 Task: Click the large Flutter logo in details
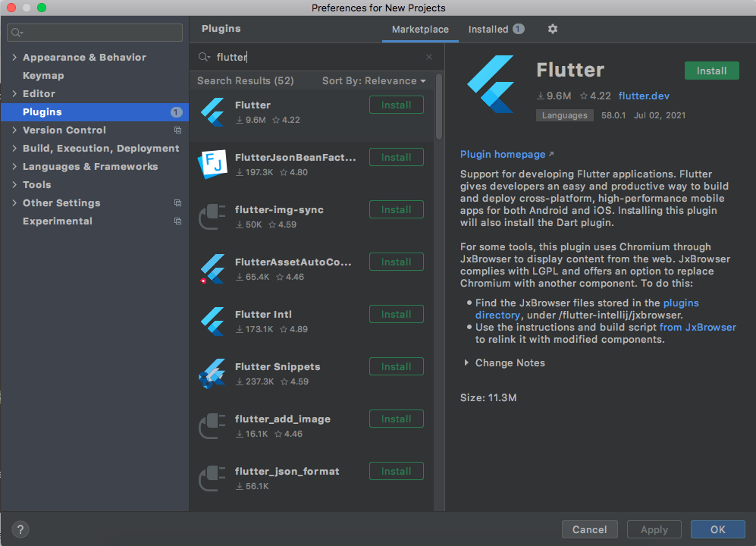(x=491, y=84)
